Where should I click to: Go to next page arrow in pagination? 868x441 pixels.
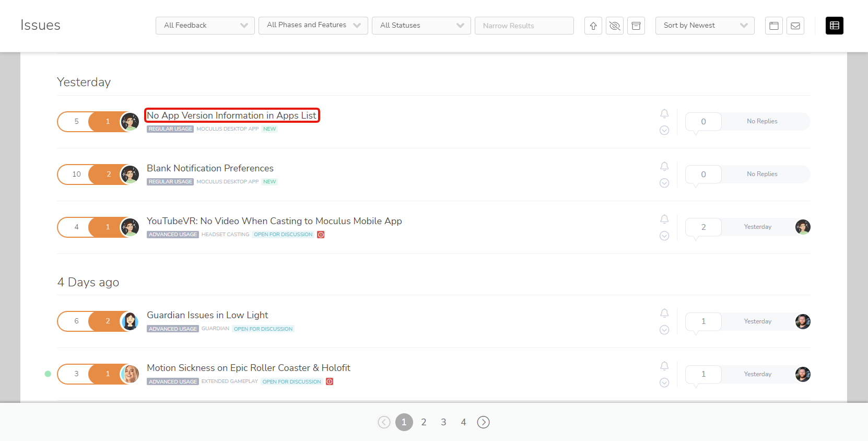click(x=484, y=422)
